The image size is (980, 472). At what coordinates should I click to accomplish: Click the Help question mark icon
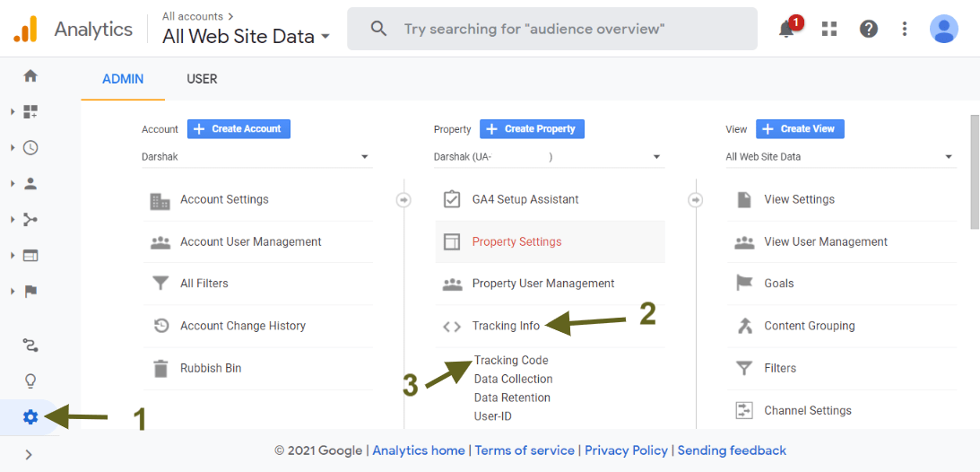click(868, 29)
